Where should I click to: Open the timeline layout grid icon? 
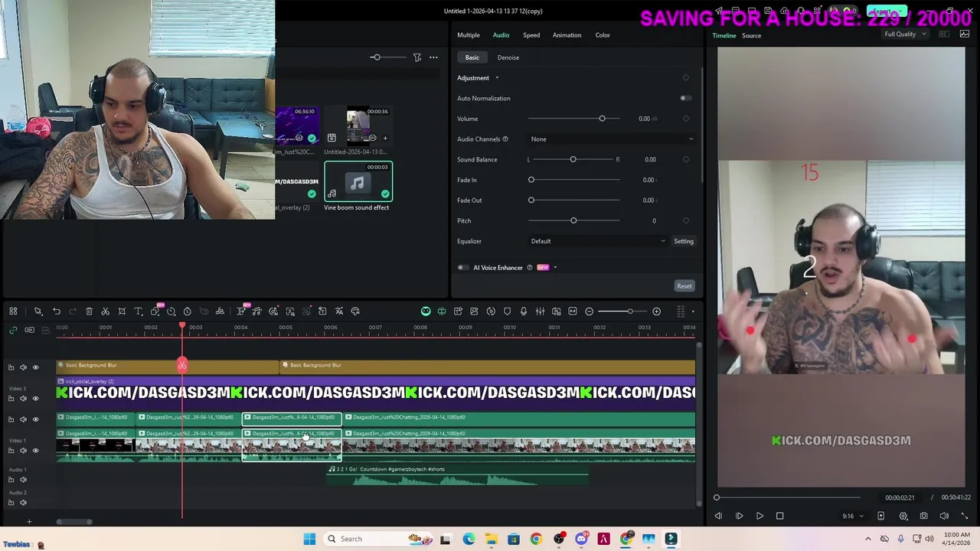[x=13, y=311]
